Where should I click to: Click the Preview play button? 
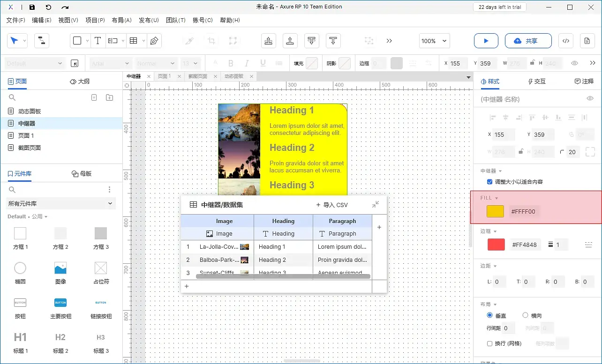[486, 41]
